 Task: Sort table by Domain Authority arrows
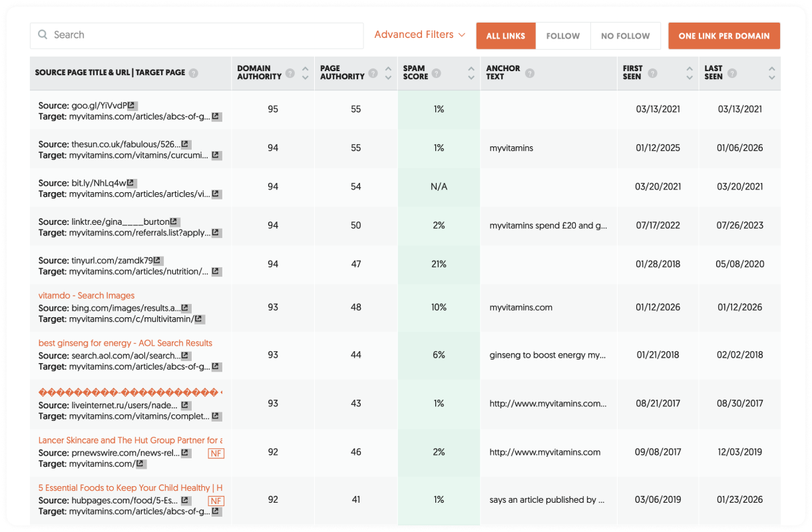(x=305, y=73)
